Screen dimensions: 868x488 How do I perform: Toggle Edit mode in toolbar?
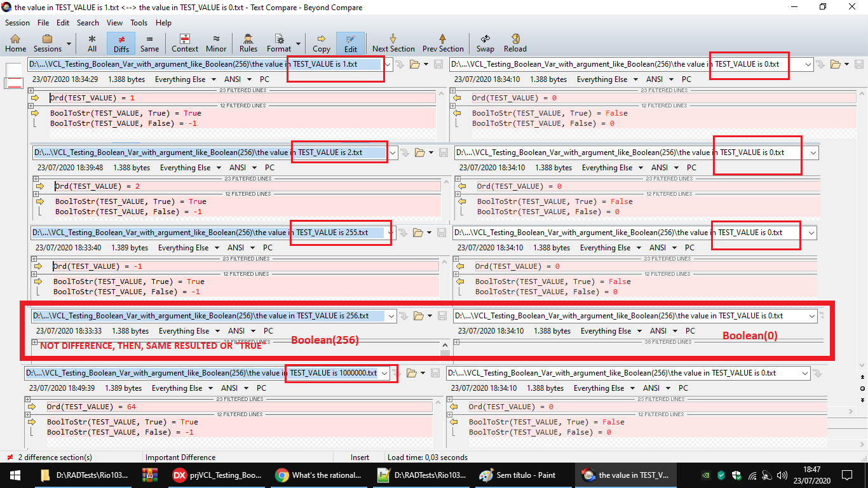(350, 43)
